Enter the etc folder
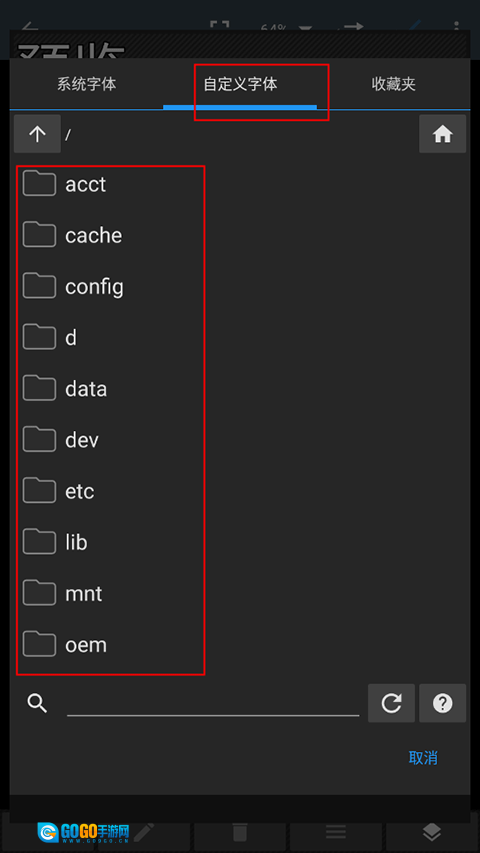The image size is (480, 853). click(111, 491)
